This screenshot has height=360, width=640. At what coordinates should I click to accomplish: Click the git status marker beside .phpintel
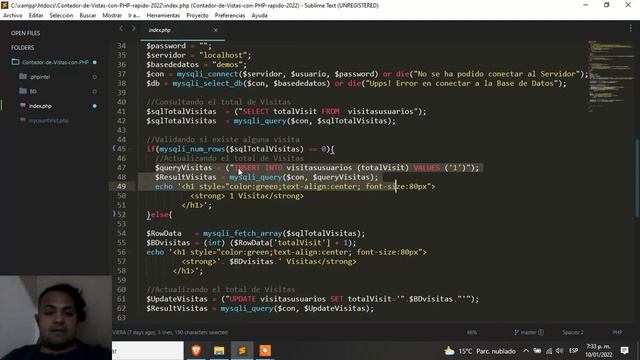95,77
